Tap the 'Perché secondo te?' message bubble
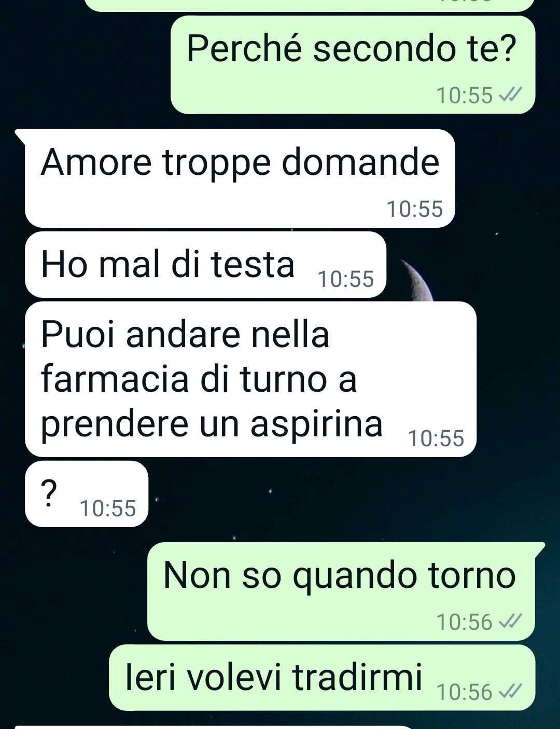This screenshot has height=729, width=560. pyautogui.click(x=353, y=65)
